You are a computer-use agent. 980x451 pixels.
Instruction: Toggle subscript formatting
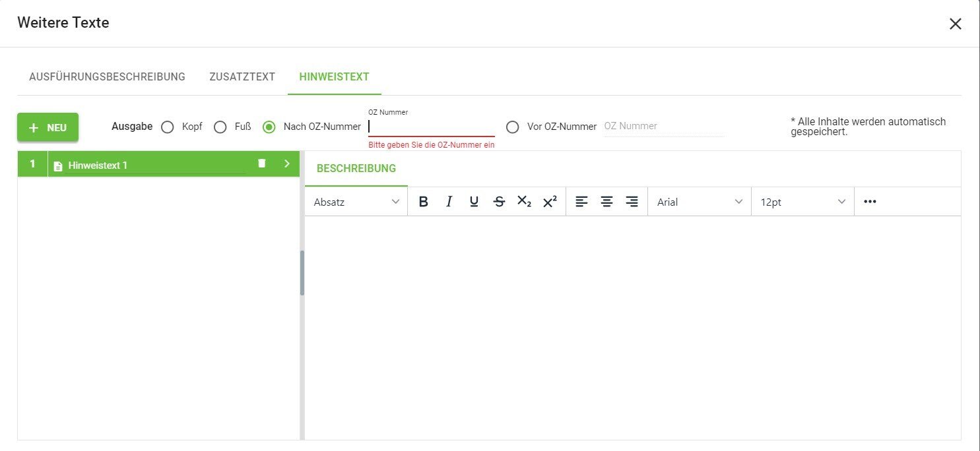coord(524,202)
